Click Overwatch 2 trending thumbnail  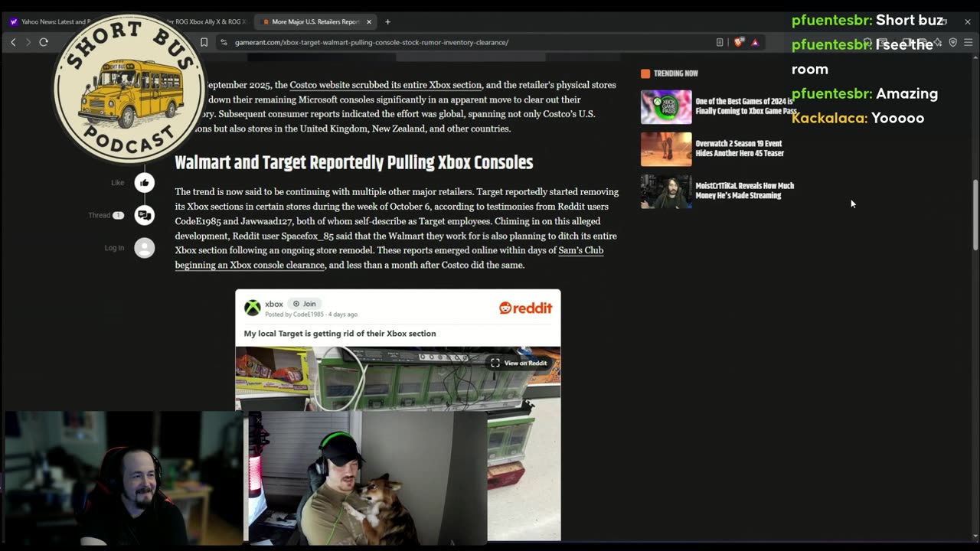(x=666, y=149)
